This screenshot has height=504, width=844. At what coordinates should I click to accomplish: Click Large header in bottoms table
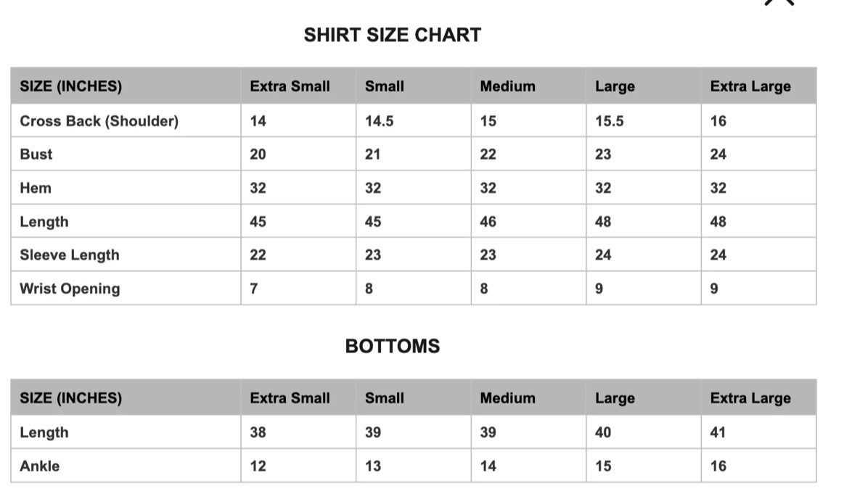pyautogui.click(x=615, y=398)
